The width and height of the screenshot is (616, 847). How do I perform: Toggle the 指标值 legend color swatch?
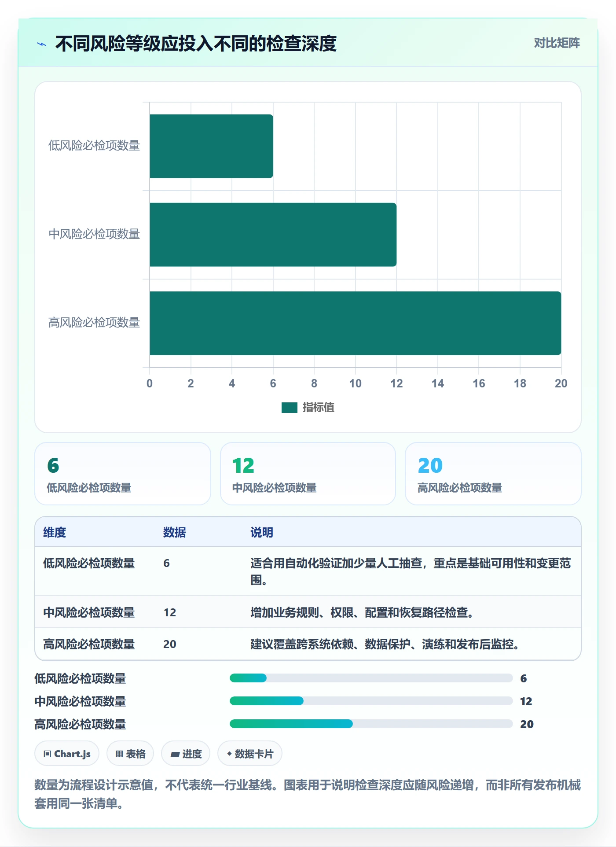290,408
